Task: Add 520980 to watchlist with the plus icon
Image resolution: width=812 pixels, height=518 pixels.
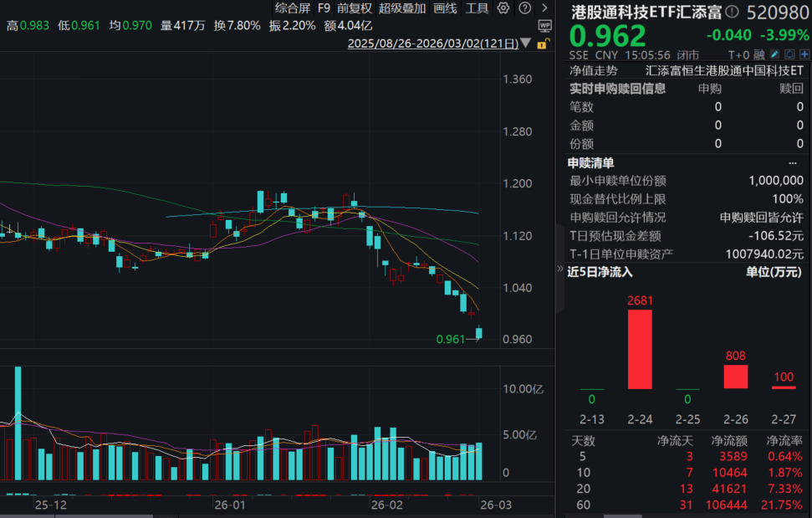Action: 804,53
